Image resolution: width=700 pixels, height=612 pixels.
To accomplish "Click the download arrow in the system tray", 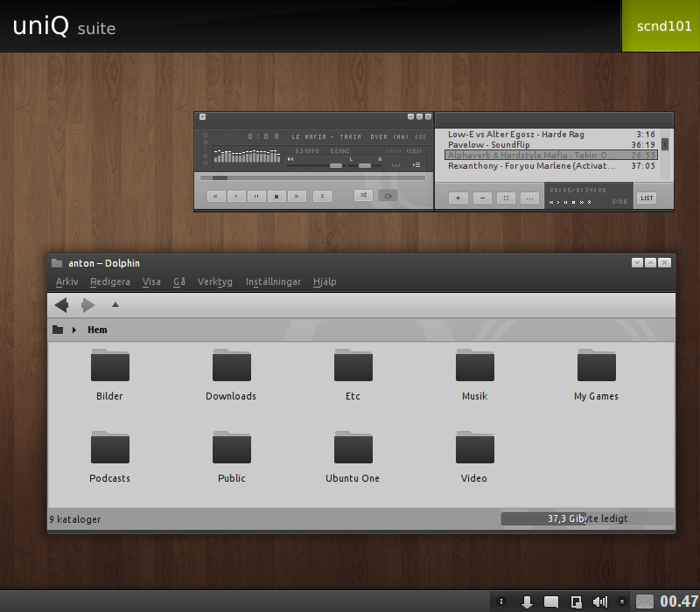I will 527,602.
